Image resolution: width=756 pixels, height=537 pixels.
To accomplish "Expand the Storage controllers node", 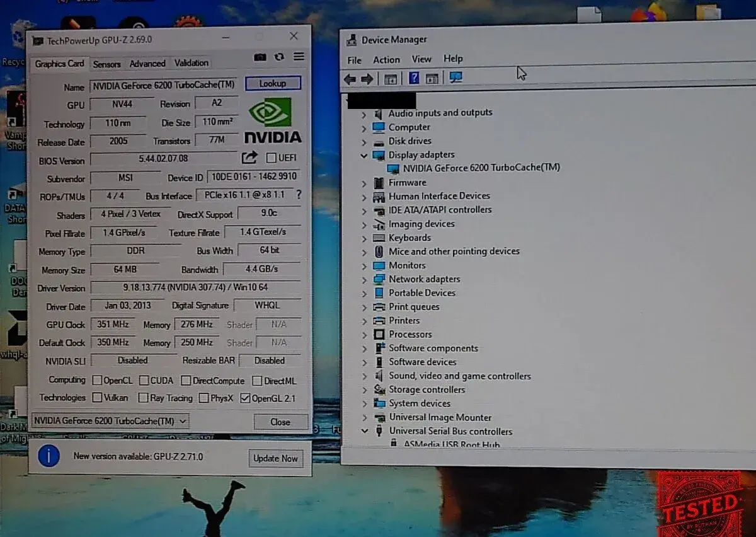I will click(x=364, y=390).
